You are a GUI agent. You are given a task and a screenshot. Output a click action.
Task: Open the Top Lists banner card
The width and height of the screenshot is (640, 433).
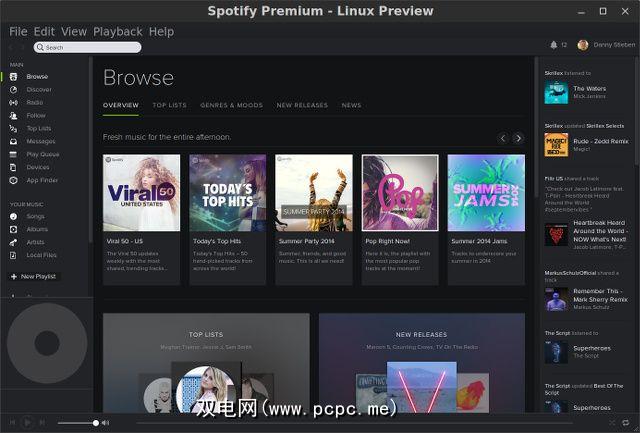pyautogui.click(x=206, y=362)
